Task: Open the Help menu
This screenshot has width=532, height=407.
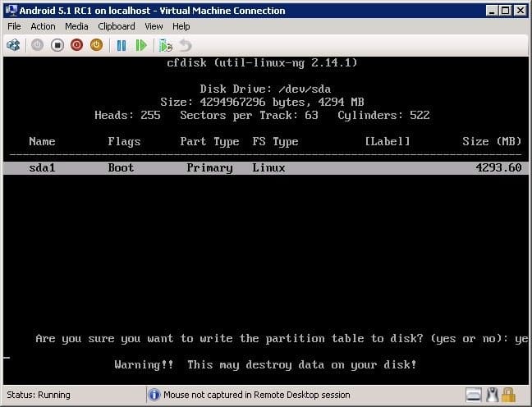Action: [x=181, y=26]
